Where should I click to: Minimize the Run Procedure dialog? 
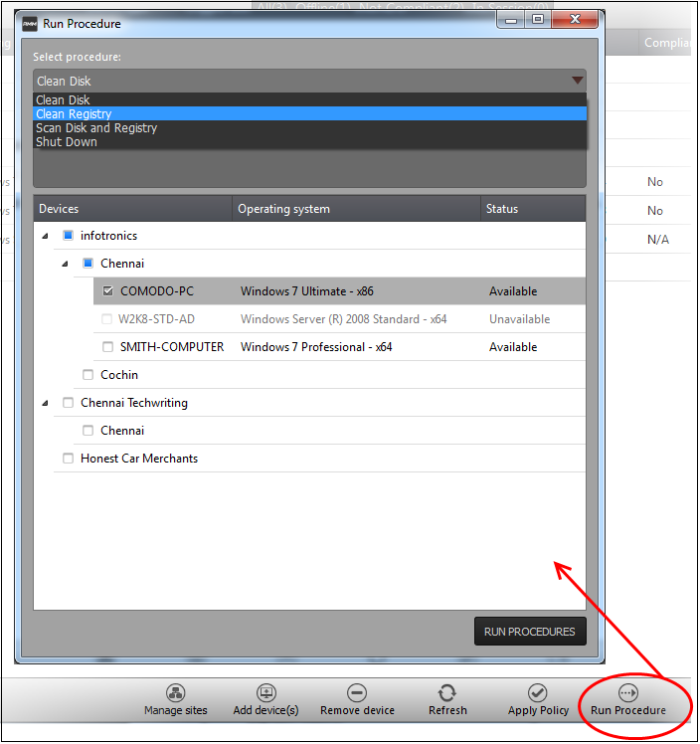point(511,20)
